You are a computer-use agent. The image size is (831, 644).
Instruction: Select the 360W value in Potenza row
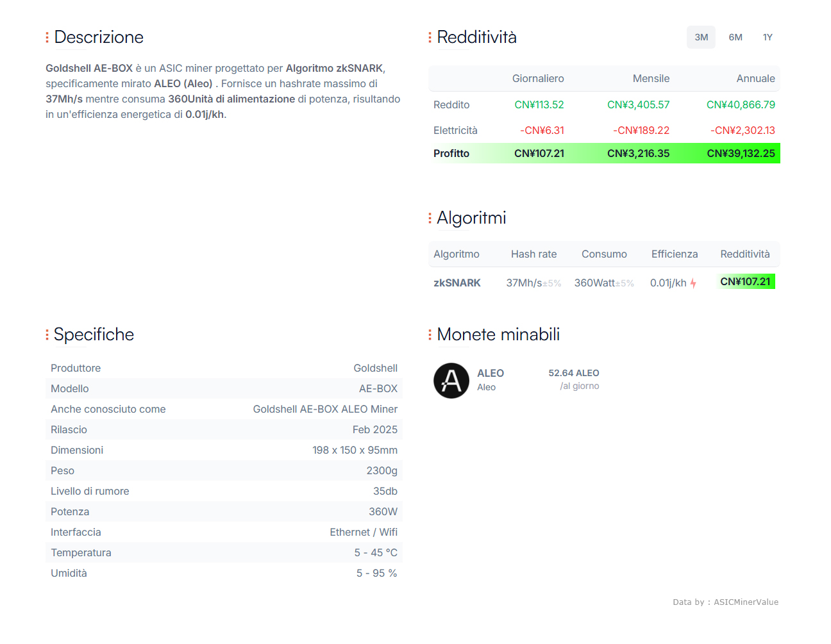click(x=383, y=511)
